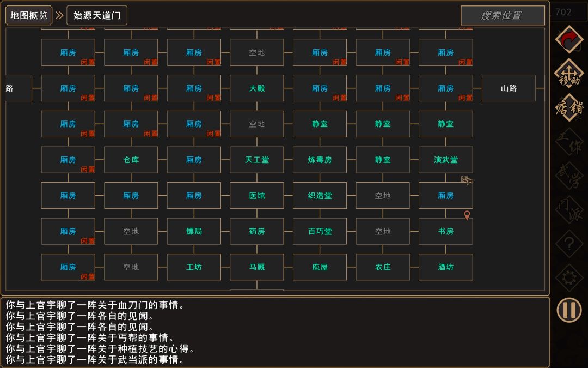Image resolution: width=588 pixels, height=368 pixels.
Task: Select the 天工堂 cell
Action: (257, 160)
